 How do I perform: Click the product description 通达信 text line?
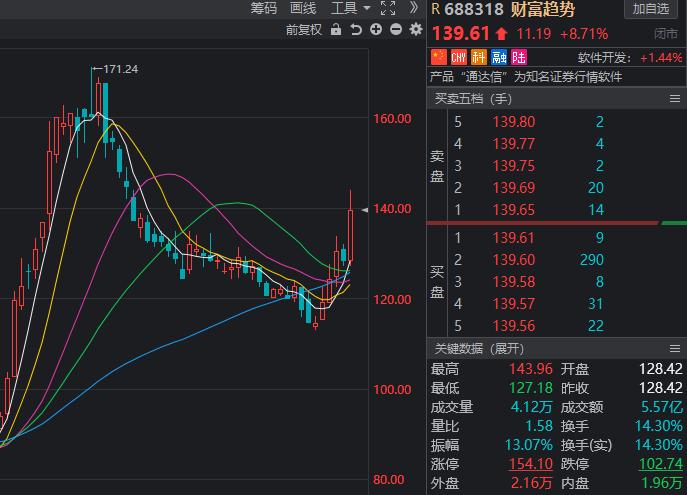tap(526, 77)
